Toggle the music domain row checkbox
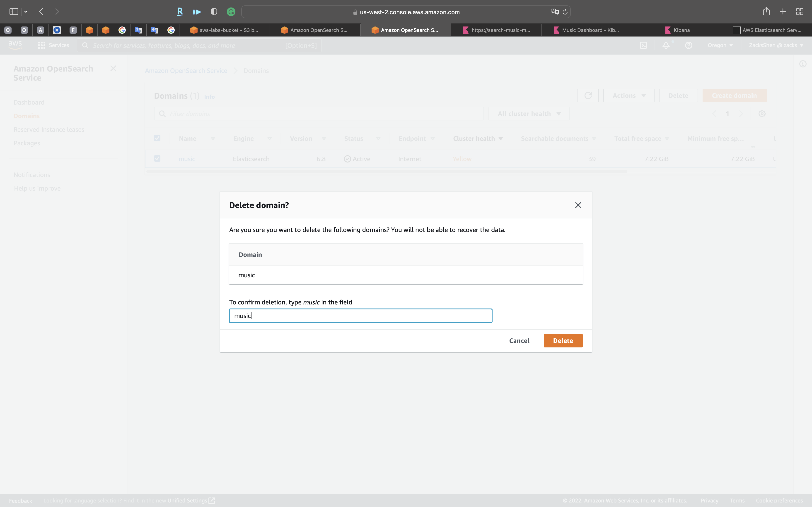This screenshot has height=507, width=812. coord(157,159)
